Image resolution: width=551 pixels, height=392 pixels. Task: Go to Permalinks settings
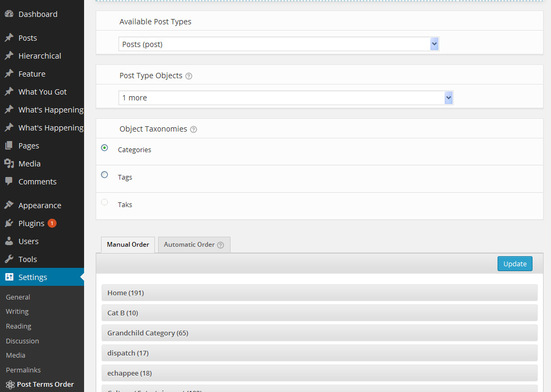click(23, 370)
